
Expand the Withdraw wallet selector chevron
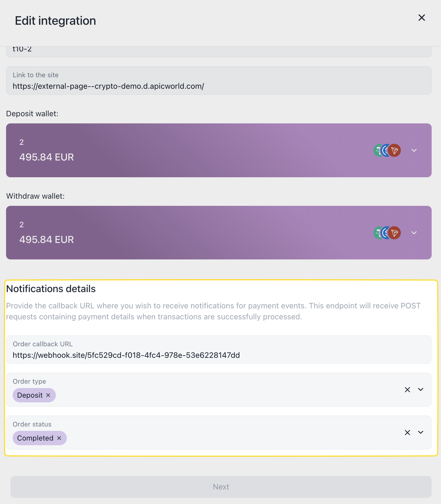414,233
